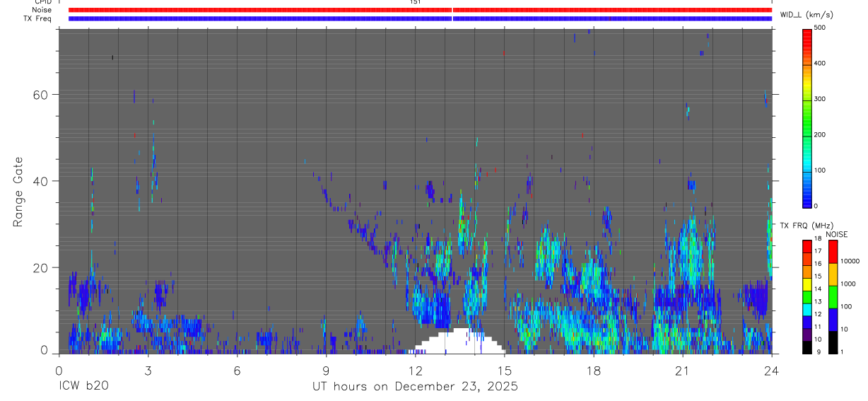Click '14' on the TX FRQ scale
Image resolution: width=868 pixels, height=401 pixels.
coord(819,289)
